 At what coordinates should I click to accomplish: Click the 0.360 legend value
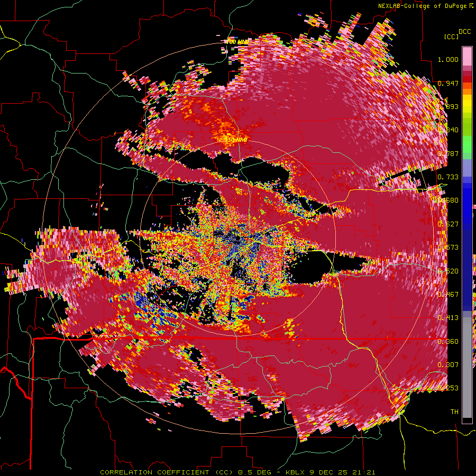pos(448,342)
